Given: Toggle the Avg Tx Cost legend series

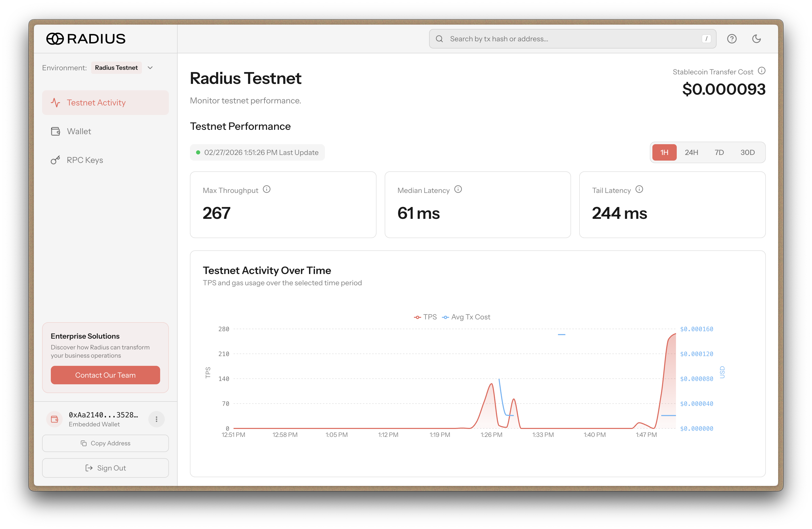Looking at the screenshot, I should click(466, 317).
